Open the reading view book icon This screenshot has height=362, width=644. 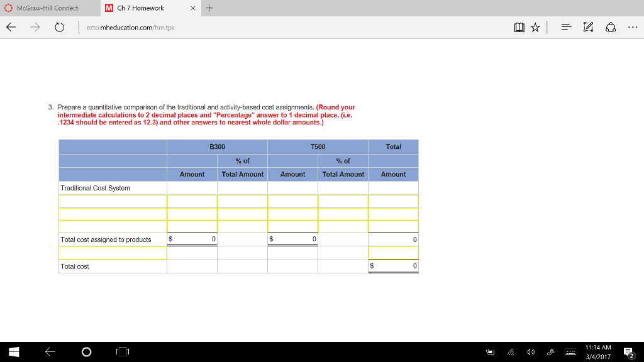coord(519,28)
